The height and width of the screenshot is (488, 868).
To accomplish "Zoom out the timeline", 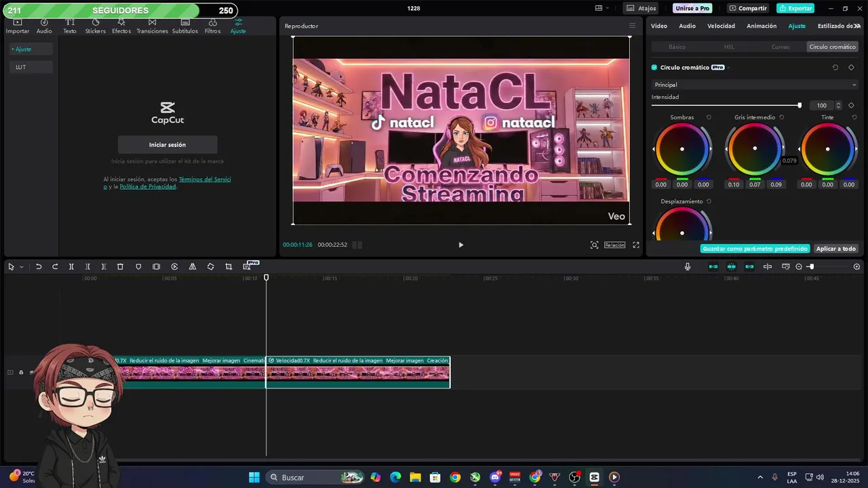I will click(799, 267).
